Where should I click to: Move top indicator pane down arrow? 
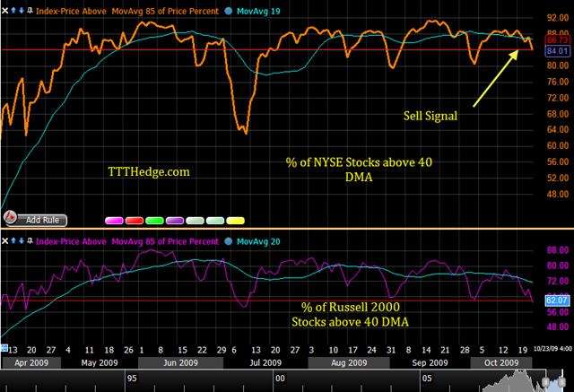(x=22, y=10)
